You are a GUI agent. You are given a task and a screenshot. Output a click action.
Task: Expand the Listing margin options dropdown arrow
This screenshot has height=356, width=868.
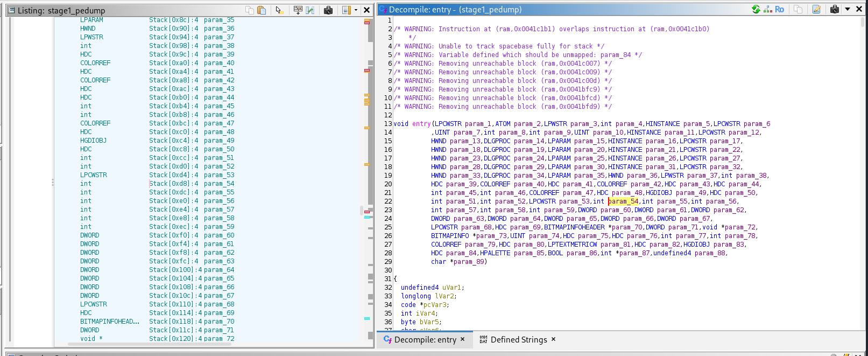pyautogui.click(x=356, y=10)
